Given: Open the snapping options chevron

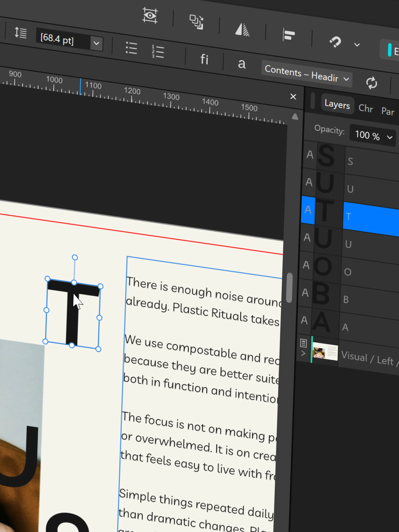Looking at the screenshot, I should pos(357,45).
